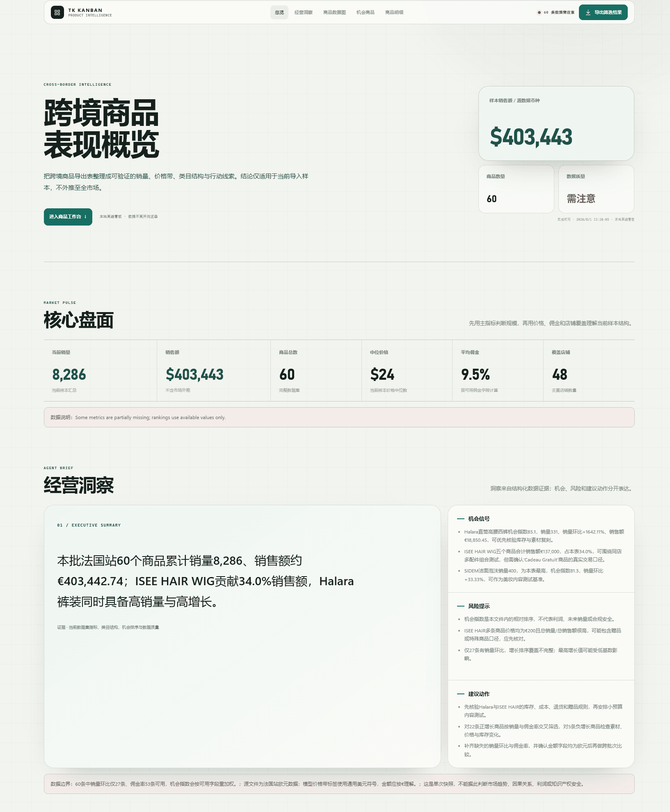Click the 仅27条有销量环比 risk bullet
The height and width of the screenshot is (812, 670).
541,655
